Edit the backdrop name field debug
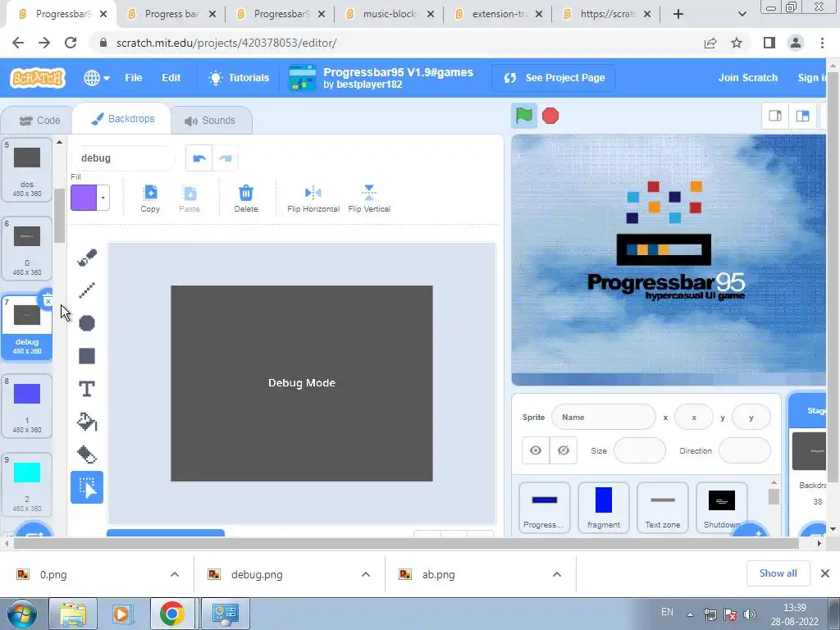Screen dimensions: 840x630 click(x=122, y=158)
